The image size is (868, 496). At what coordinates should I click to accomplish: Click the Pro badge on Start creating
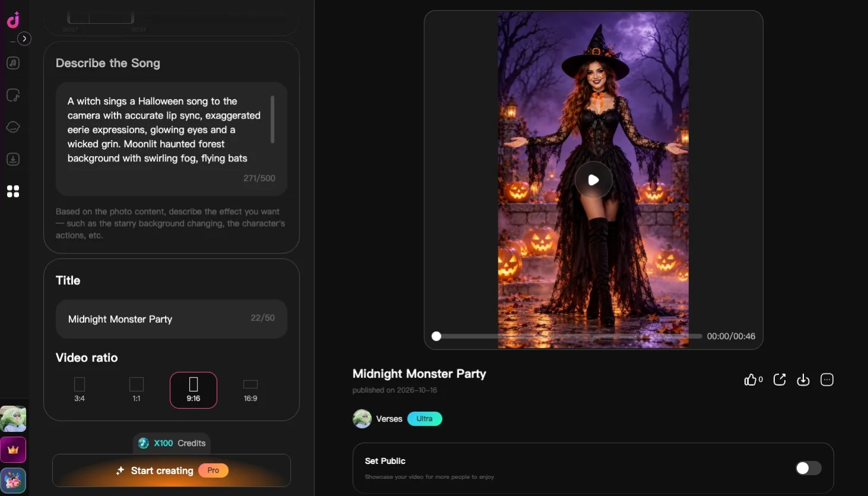[x=214, y=470]
